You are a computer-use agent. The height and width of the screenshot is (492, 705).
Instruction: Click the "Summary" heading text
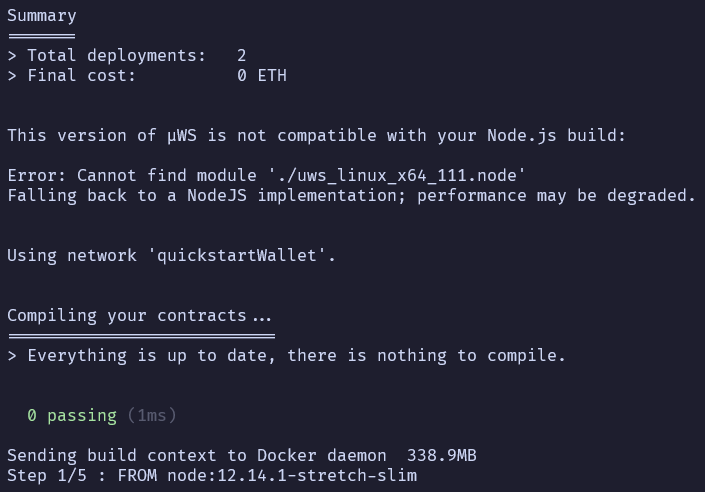(41, 15)
